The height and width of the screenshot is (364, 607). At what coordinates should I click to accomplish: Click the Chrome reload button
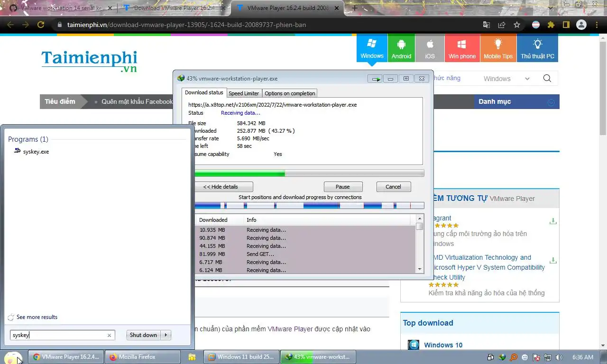tap(41, 25)
